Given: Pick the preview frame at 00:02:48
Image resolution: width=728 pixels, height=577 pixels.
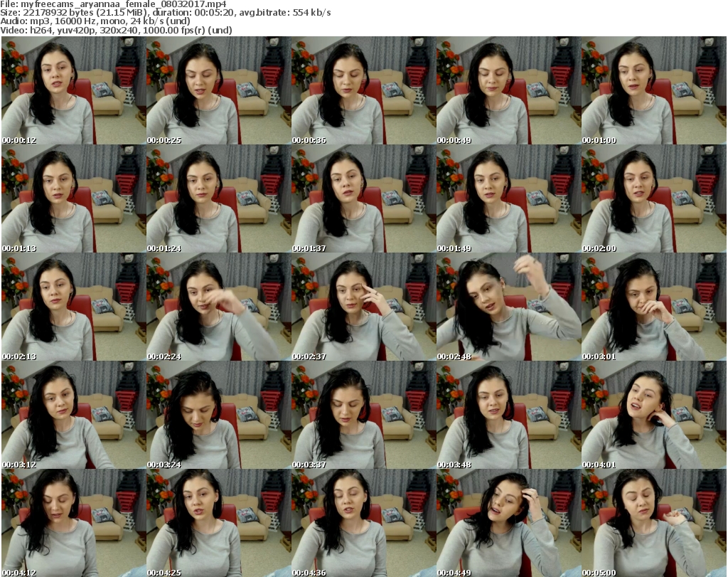Looking at the screenshot, I should pos(508,307).
